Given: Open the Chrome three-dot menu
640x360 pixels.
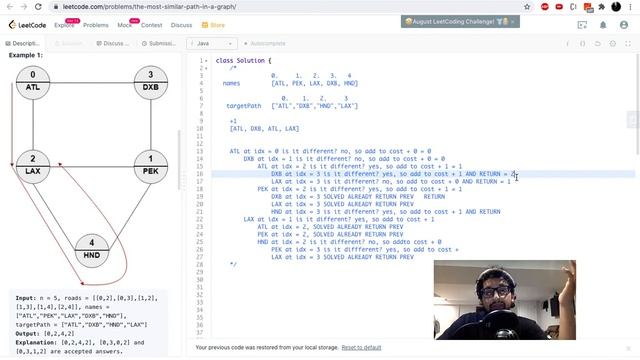Looking at the screenshot, I should click(630, 7).
